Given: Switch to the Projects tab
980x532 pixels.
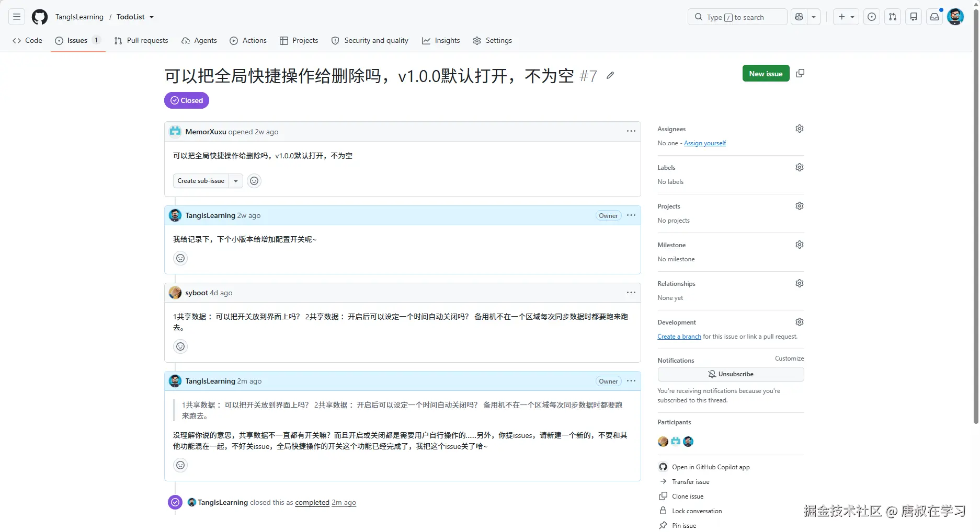Looking at the screenshot, I should [299, 40].
